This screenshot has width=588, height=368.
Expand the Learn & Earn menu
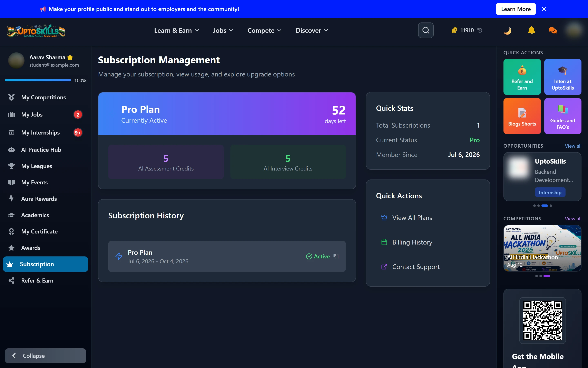point(176,30)
